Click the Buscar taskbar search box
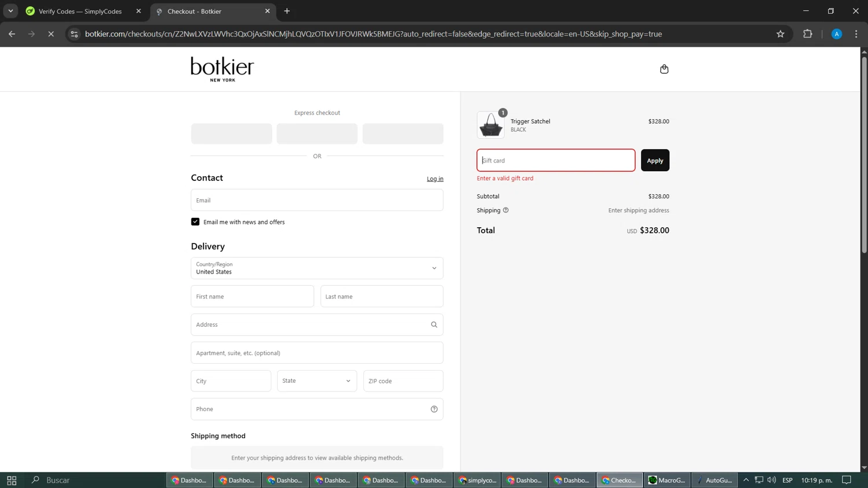The image size is (868, 488). (58, 480)
